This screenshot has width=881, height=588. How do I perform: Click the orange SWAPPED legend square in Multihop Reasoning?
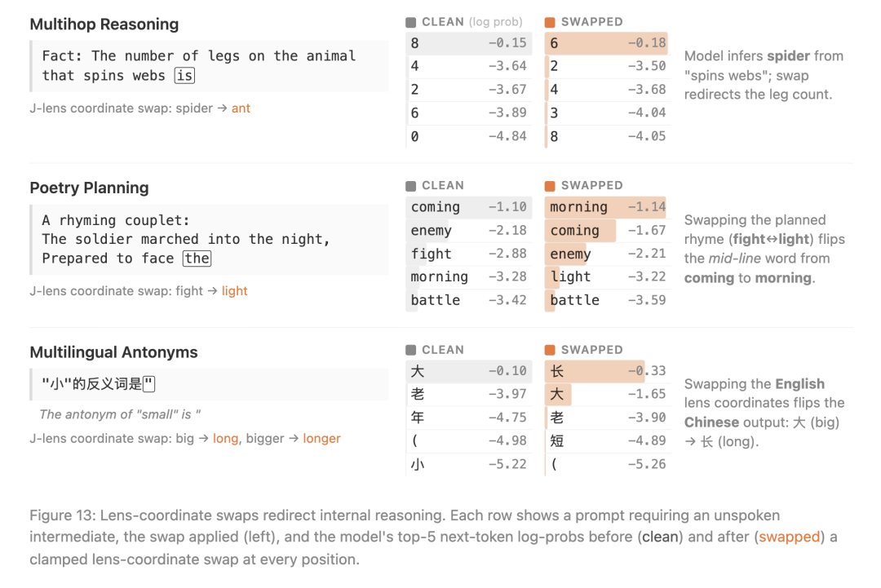[x=550, y=22]
